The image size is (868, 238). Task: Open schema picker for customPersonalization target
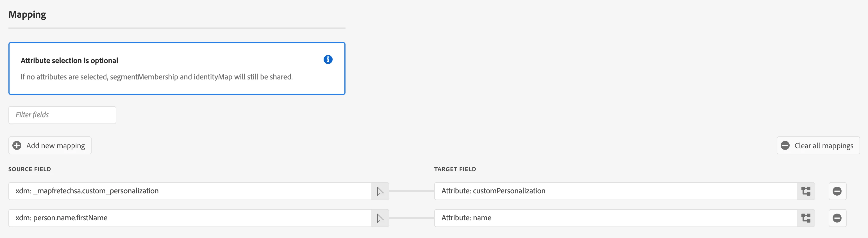coord(806,191)
